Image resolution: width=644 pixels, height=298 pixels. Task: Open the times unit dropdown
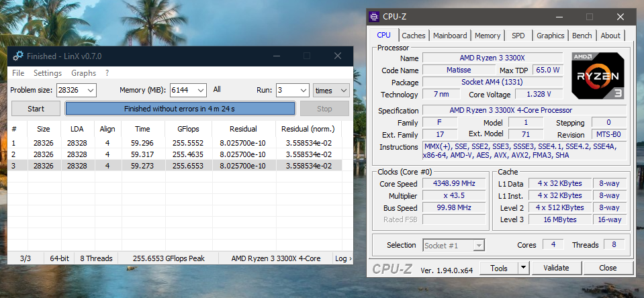[331, 91]
